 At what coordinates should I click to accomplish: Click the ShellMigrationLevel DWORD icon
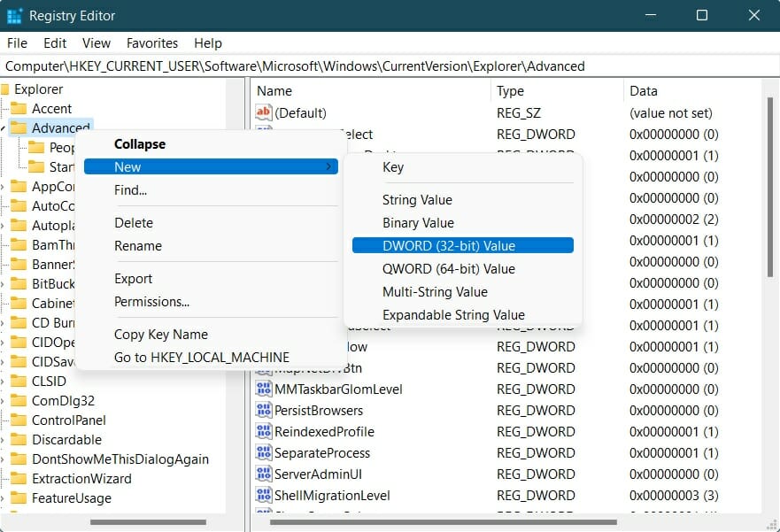[x=263, y=495]
